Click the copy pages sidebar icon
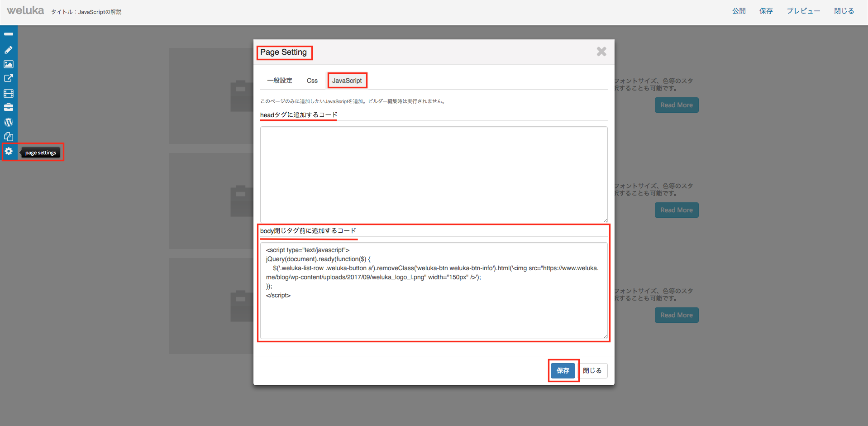The image size is (868, 426). click(9, 137)
